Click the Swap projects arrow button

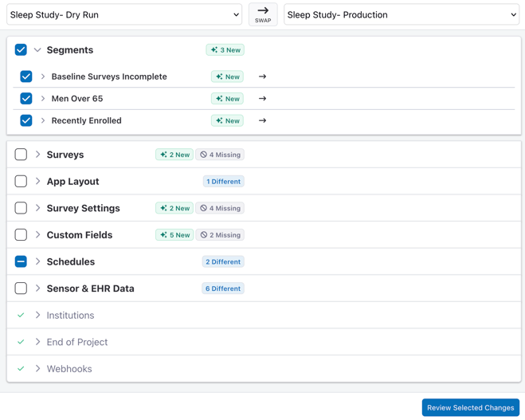(263, 14)
